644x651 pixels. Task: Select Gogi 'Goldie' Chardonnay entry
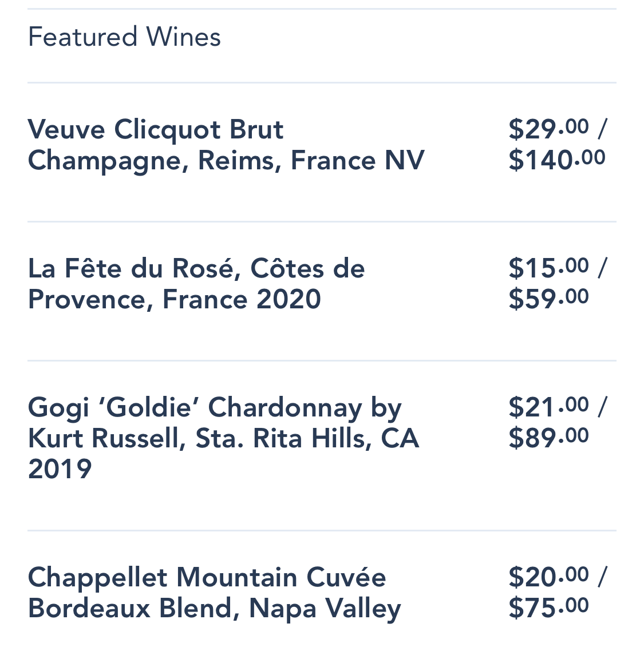(223, 438)
